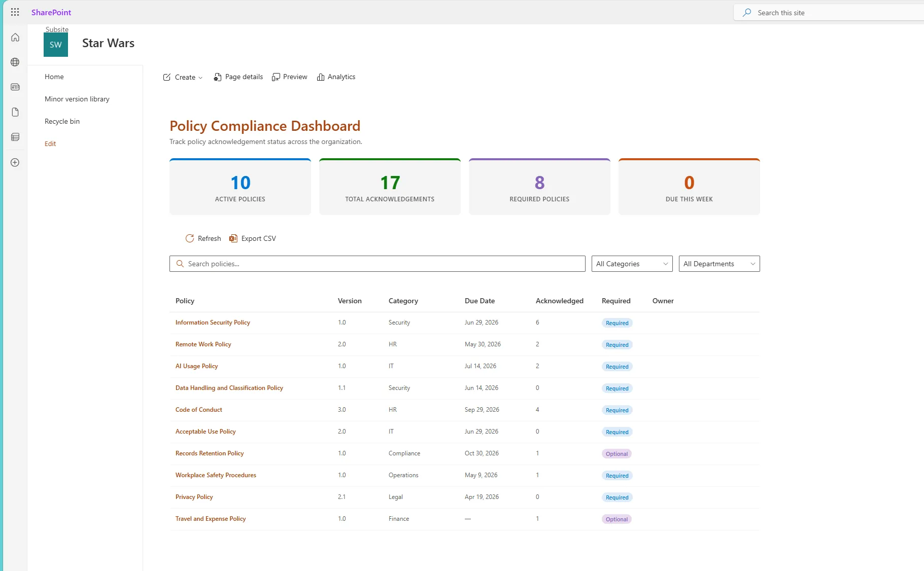Image resolution: width=924 pixels, height=571 pixels.
Task: Refresh the compliance dashboard data
Action: [203, 238]
